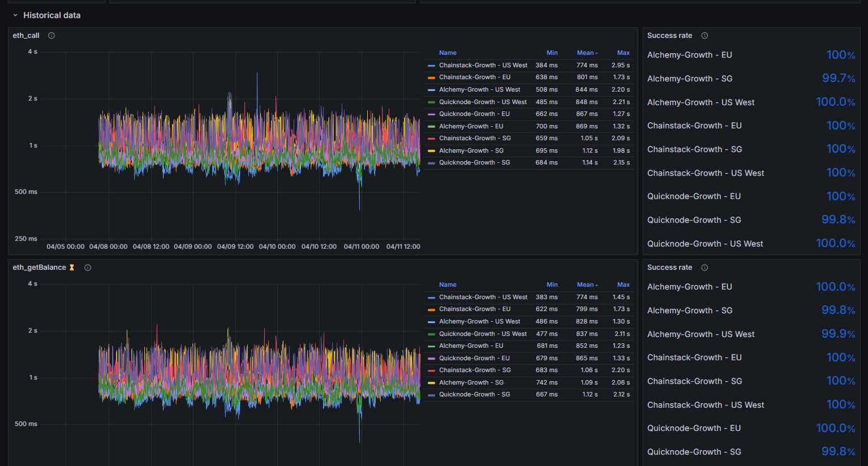Open info icon next to eth_call title
The width and height of the screenshot is (868, 466).
point(51,36)
